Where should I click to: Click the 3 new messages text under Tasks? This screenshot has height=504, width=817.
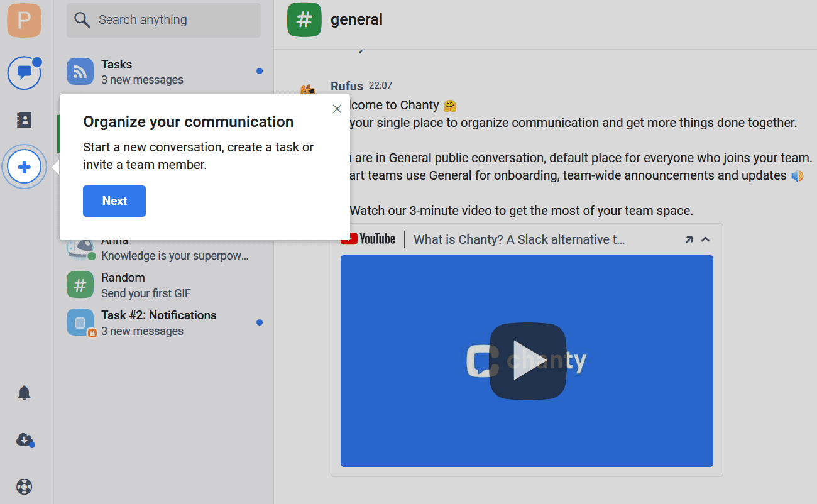(x=142, y=80)
